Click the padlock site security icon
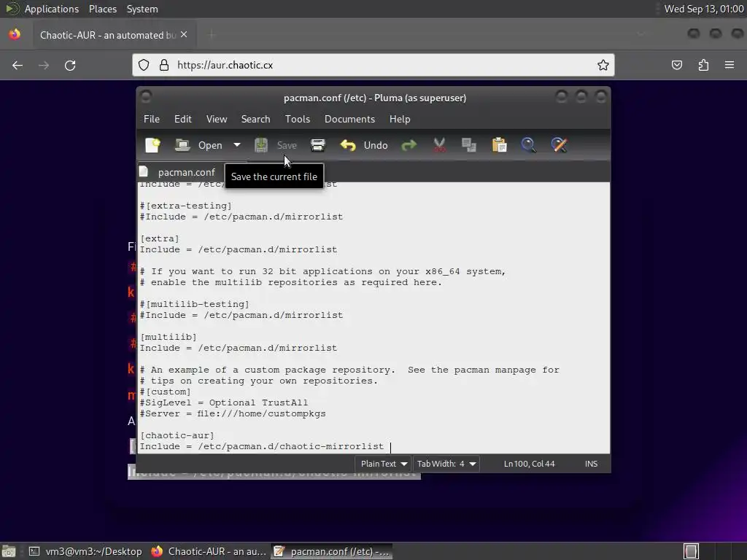Image resolution: width=747 pixels, height=560 pixels. click(x=164, y=65)
